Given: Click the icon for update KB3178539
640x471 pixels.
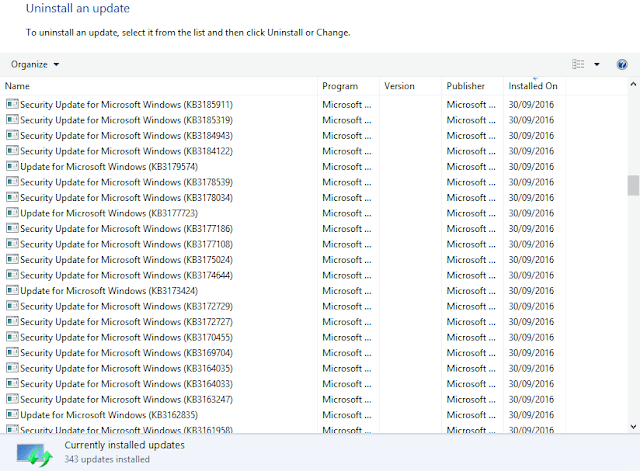Looking at the screenshot, I should (x=12, y=182).
